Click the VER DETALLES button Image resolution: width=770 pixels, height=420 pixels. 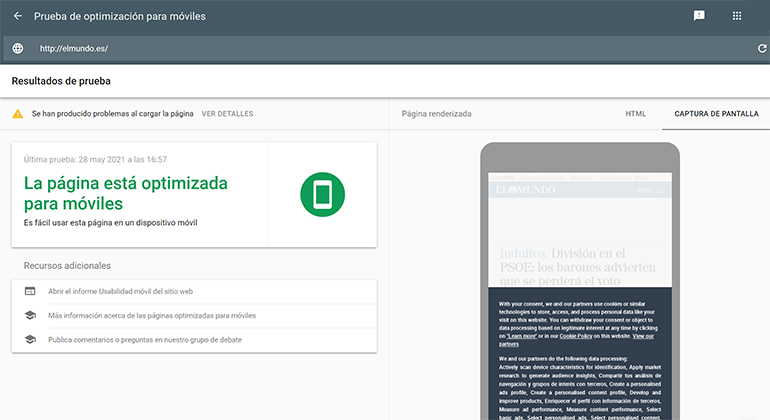coord(227,114)
